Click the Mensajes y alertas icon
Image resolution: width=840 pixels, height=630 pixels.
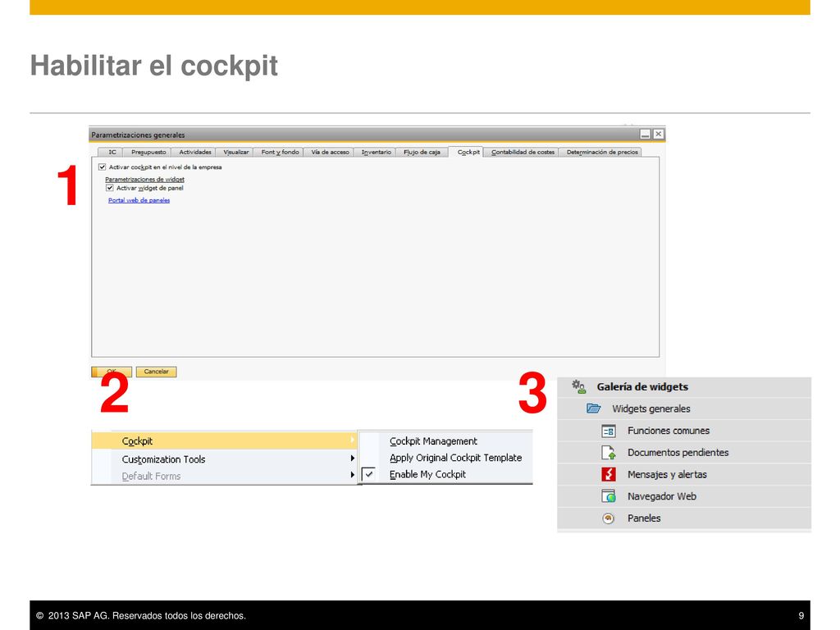click(609, 474)
